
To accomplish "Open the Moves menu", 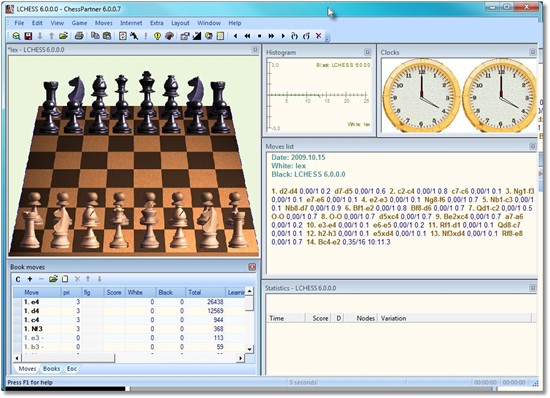I will tap(103, 23).
